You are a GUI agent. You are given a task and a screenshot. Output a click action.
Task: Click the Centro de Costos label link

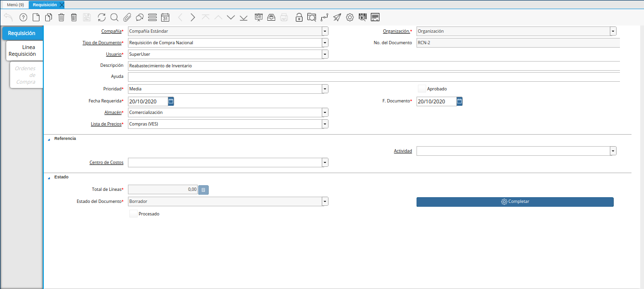click(x=106, y=163)
